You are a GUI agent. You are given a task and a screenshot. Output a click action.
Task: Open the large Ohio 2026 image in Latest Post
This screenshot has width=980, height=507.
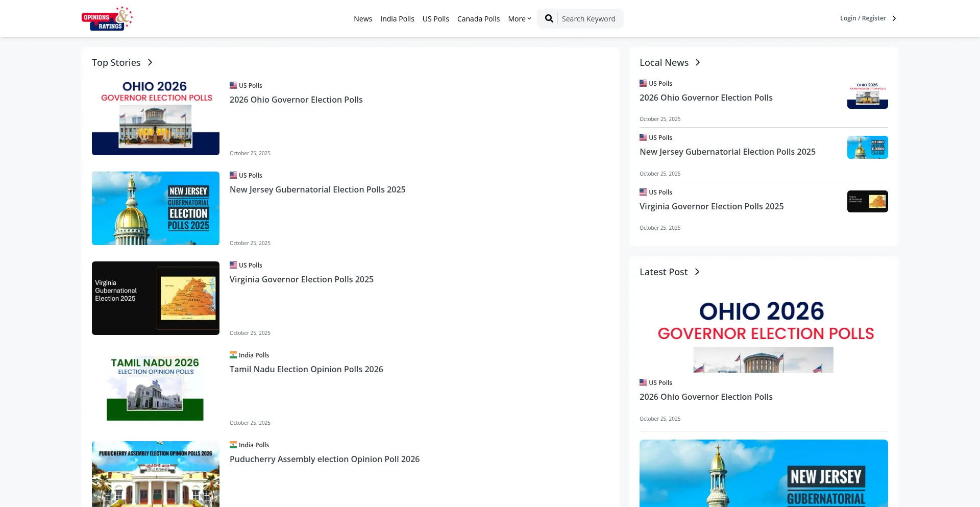[x=764, y=330]
